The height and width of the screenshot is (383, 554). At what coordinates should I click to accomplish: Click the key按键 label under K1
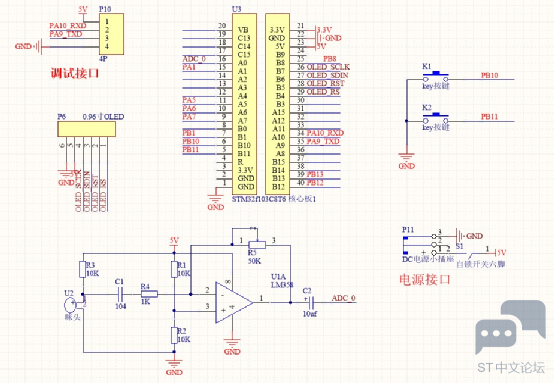[436, 86]
